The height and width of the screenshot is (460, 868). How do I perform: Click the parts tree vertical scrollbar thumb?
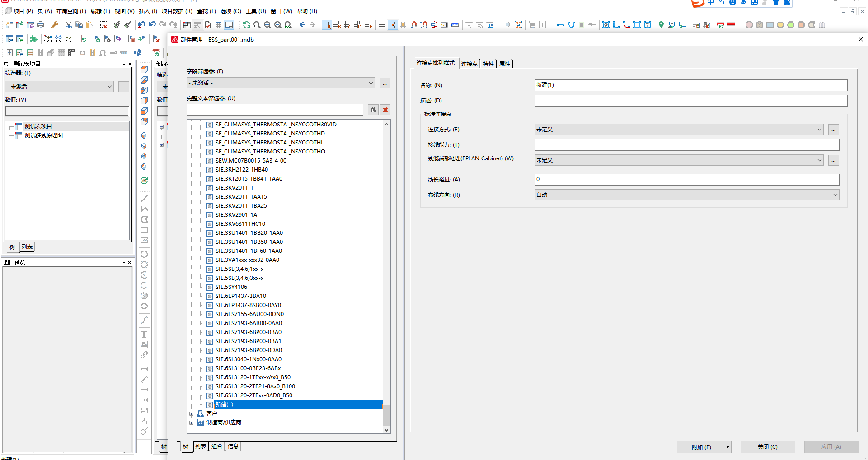coord(386,414)
